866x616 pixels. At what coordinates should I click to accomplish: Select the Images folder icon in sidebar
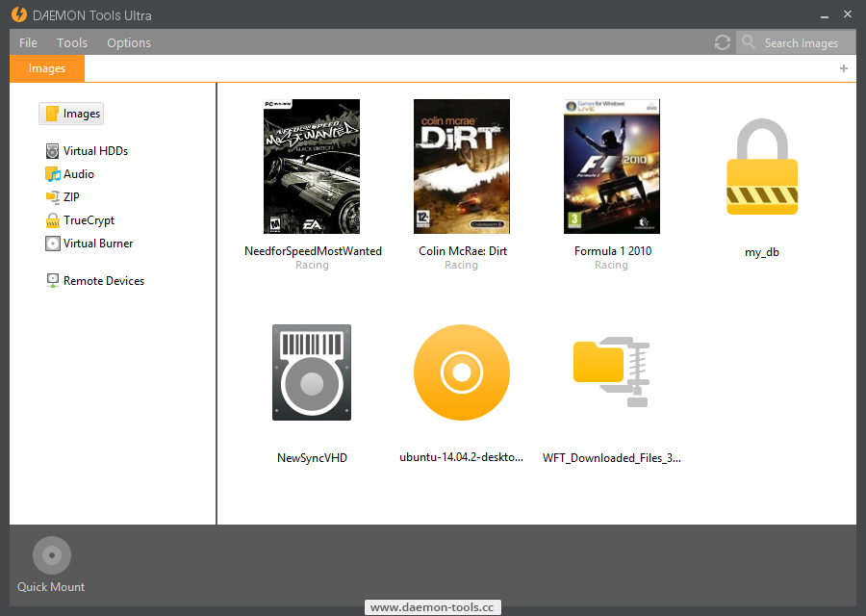click(x=53, y=114)
